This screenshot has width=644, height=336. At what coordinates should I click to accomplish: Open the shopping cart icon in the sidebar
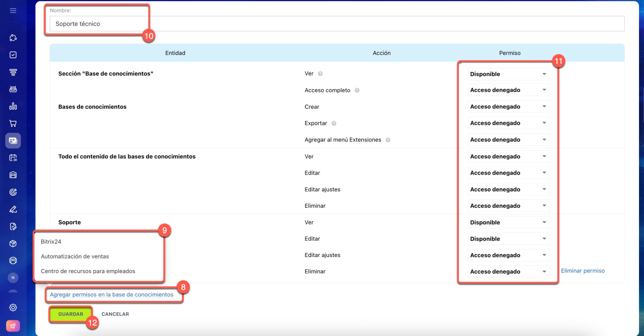(13, 123)
